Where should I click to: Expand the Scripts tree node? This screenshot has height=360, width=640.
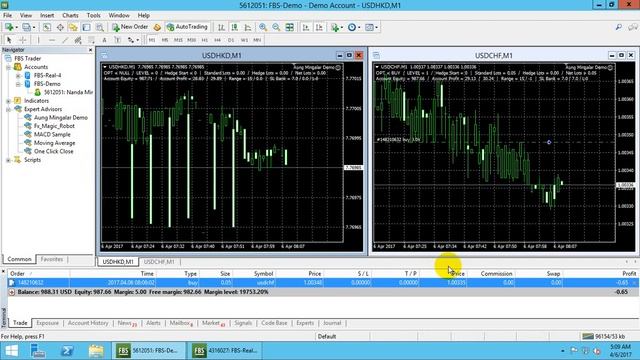point(8,160)
